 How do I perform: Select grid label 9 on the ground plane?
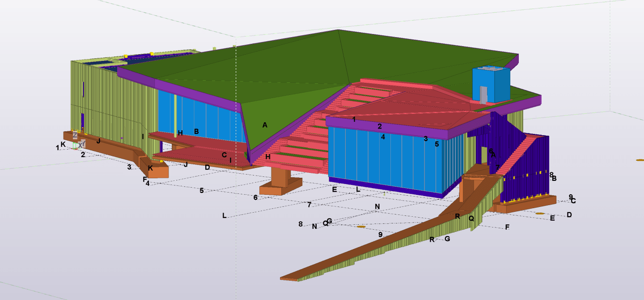pos(380,233)
